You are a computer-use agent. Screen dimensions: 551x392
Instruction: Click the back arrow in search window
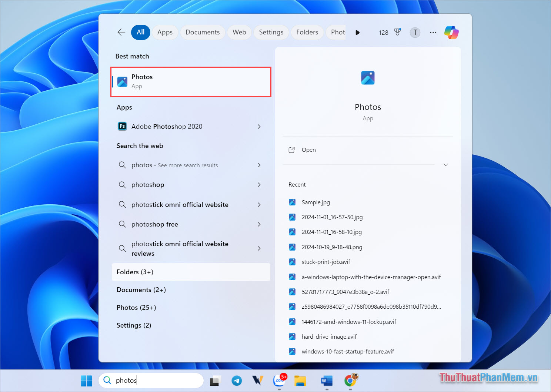click(x=121, y=32)
